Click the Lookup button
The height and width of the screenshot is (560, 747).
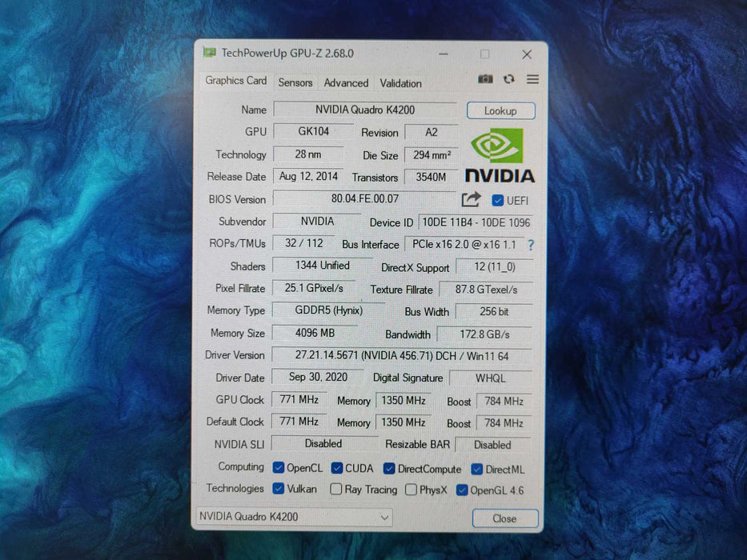pyautogui.click(x=500, y=110)
